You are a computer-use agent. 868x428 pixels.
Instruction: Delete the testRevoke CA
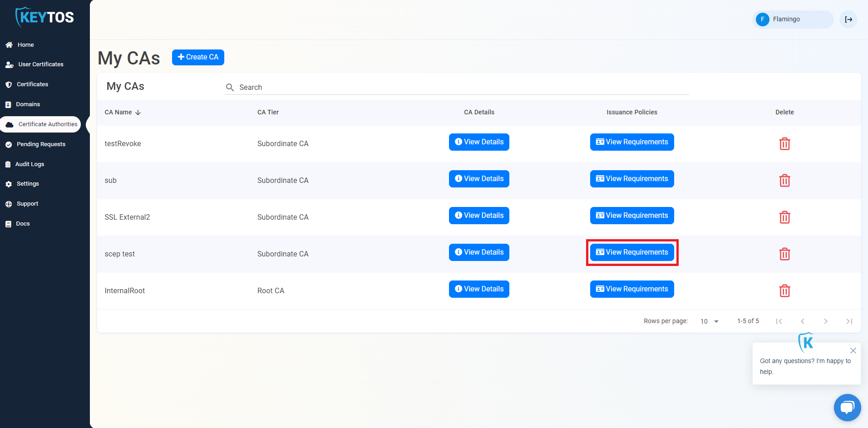784,144
